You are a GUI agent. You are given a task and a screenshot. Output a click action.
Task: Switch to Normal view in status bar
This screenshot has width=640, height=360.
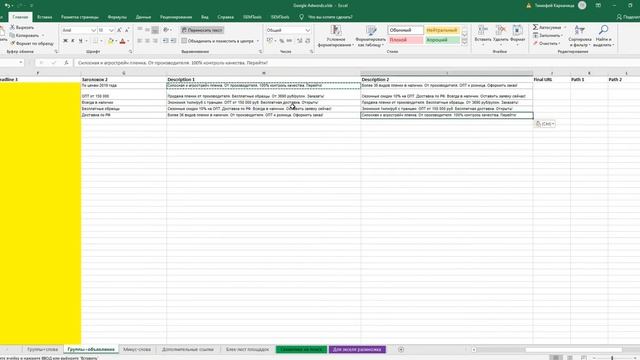pos(556,358)
